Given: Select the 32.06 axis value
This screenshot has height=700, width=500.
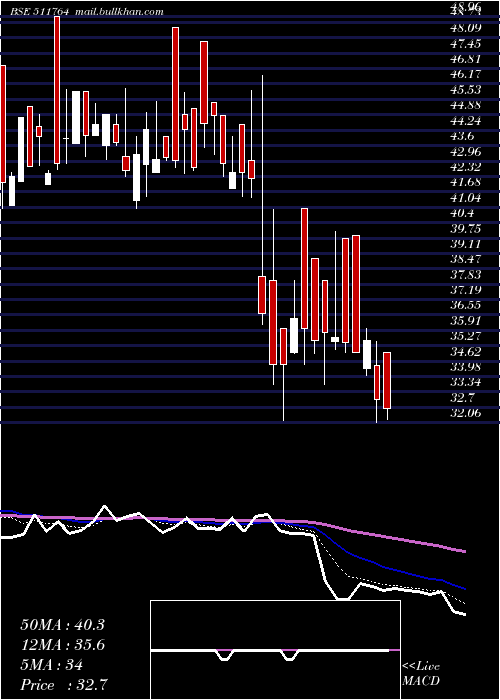Looking at the screenshot, I should pos(466,414).
